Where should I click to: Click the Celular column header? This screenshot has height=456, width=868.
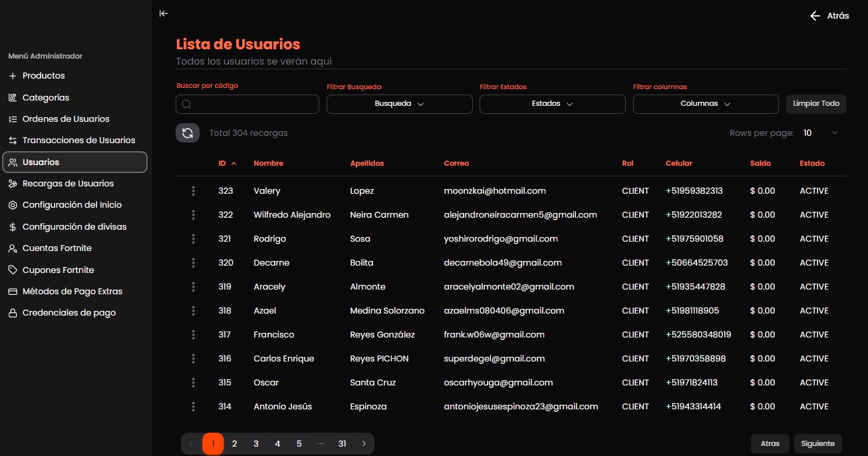(x=679, y=163)
